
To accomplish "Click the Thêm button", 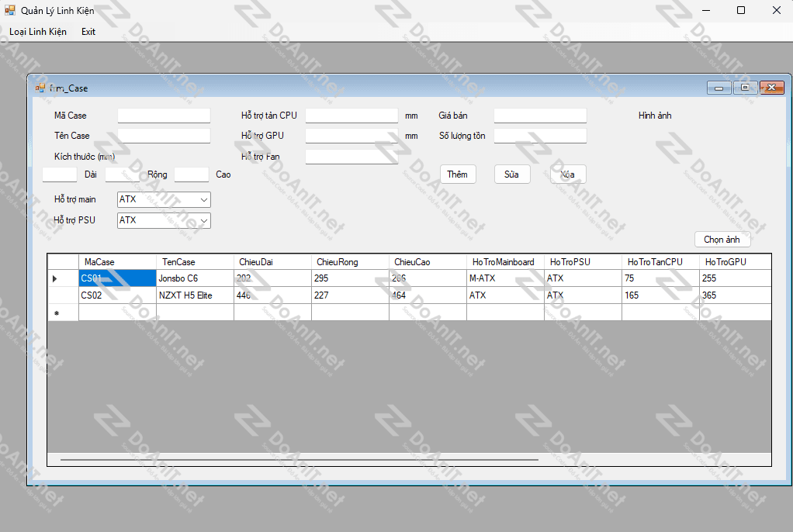I will [x=458, y=174].
